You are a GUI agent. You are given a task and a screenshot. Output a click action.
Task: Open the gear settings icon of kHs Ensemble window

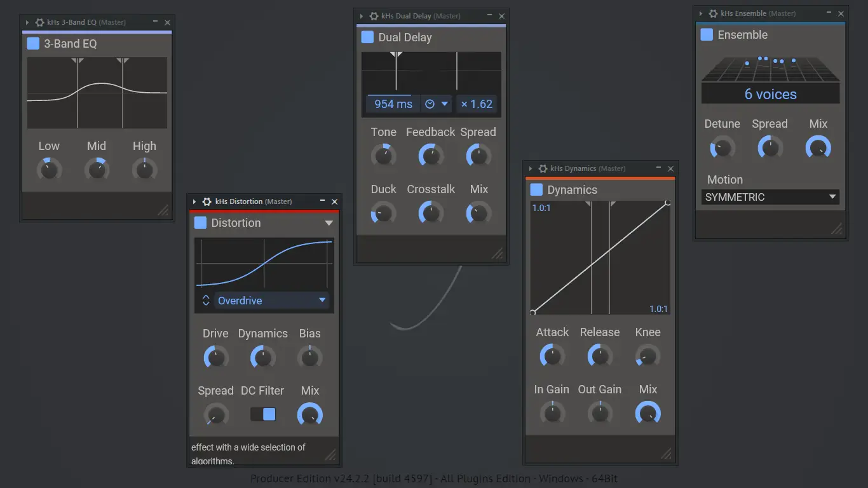(x=713, y=13)
